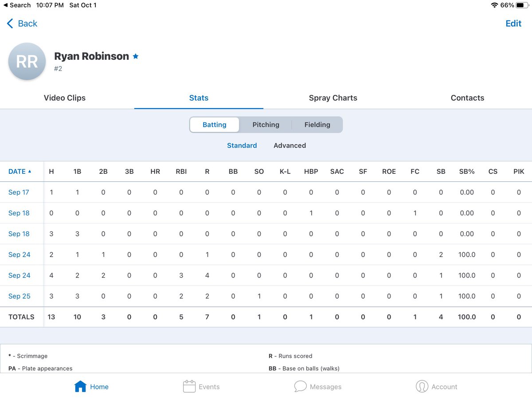Sort by the RBI column header

tap(181, 172)
